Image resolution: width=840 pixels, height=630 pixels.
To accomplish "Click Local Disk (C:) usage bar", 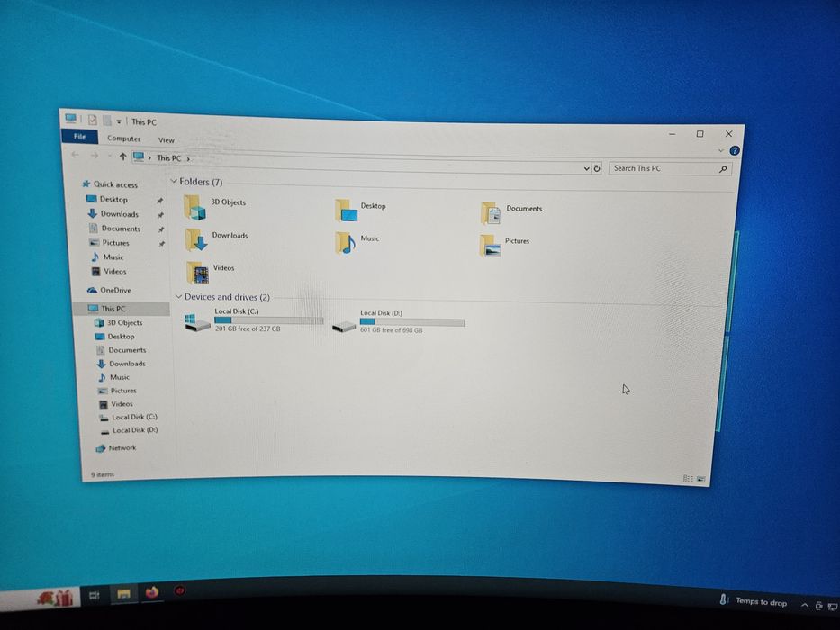I will 269,320.
